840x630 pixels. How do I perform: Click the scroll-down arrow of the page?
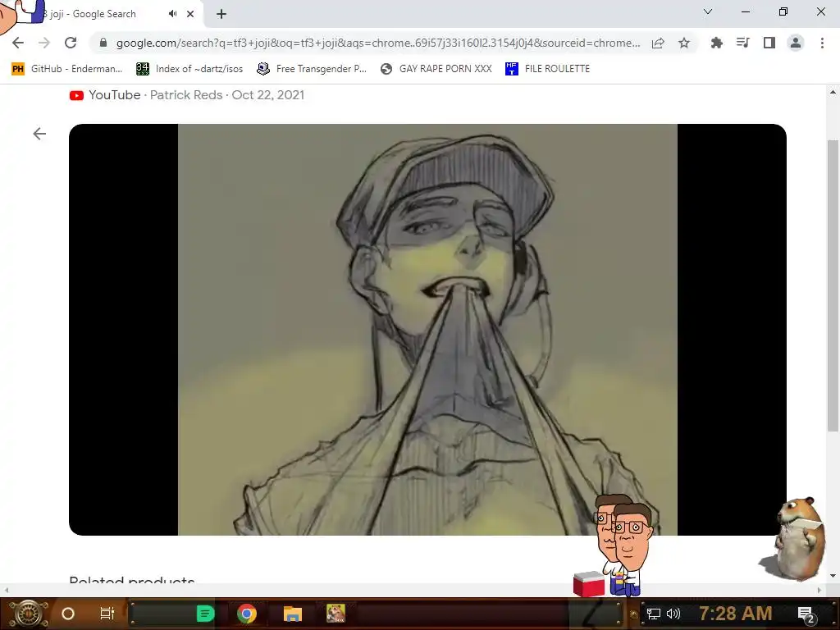[x=833, y=576]
